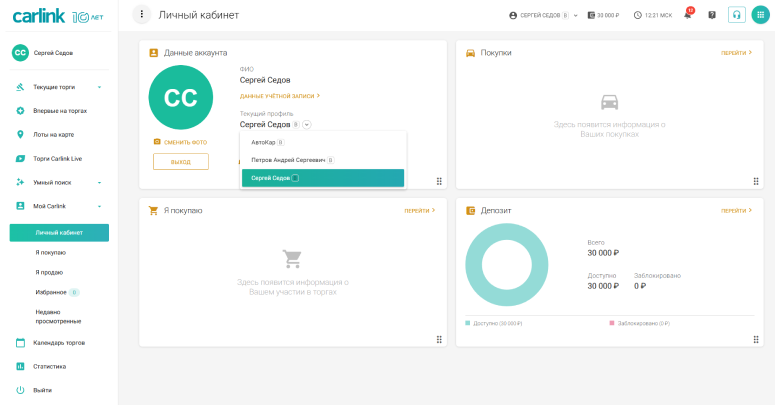
Task: Open the notifications bell
Action: click(x=688, y=15)
